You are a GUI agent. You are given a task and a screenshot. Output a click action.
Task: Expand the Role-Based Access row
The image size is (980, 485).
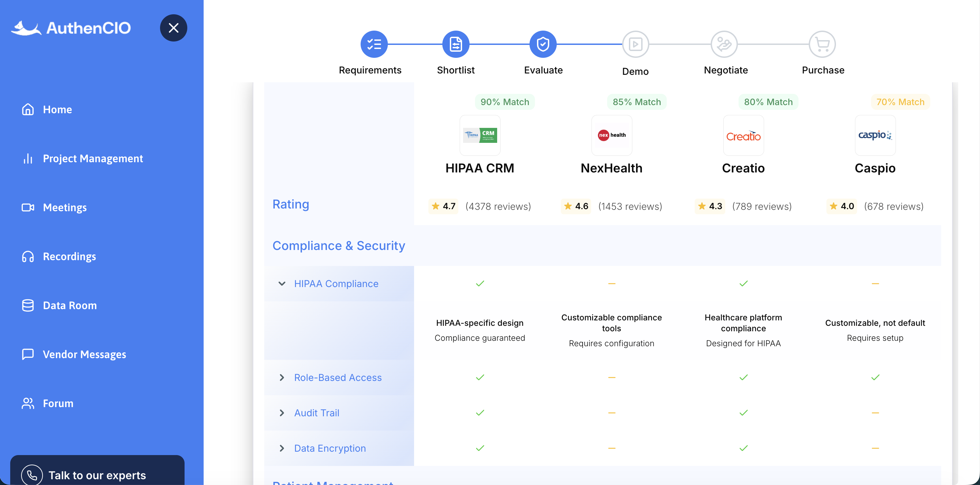click(282, 378)
